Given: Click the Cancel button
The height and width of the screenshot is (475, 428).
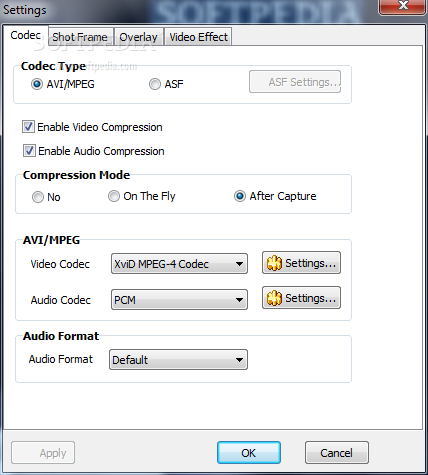Looking at the screenshot, I should coord(337,453).
